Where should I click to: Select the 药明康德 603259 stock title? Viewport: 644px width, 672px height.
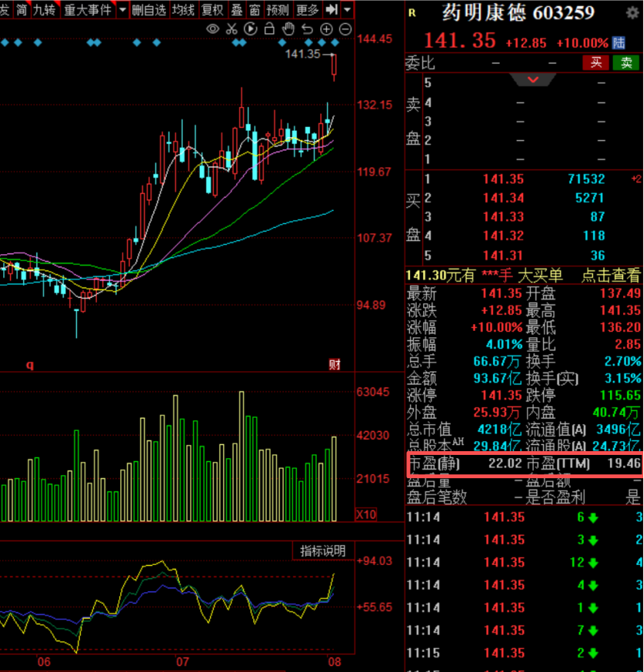pos(518,13)
